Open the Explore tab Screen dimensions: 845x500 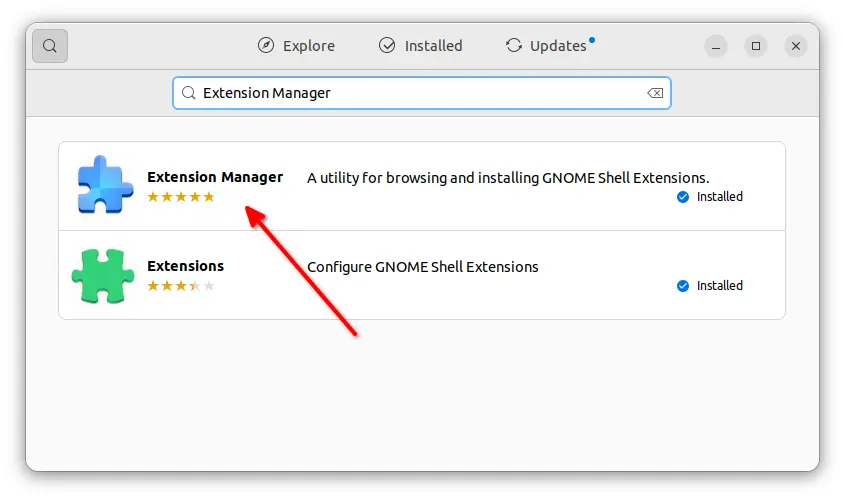point(296,46)
